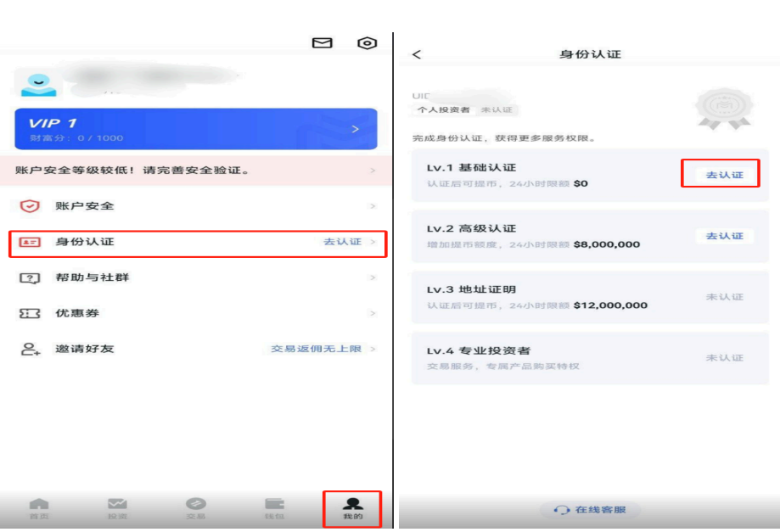This screenshot has height=532, width=780.
Task: Switch to the 首页 home tab
Action: (39, 508)
